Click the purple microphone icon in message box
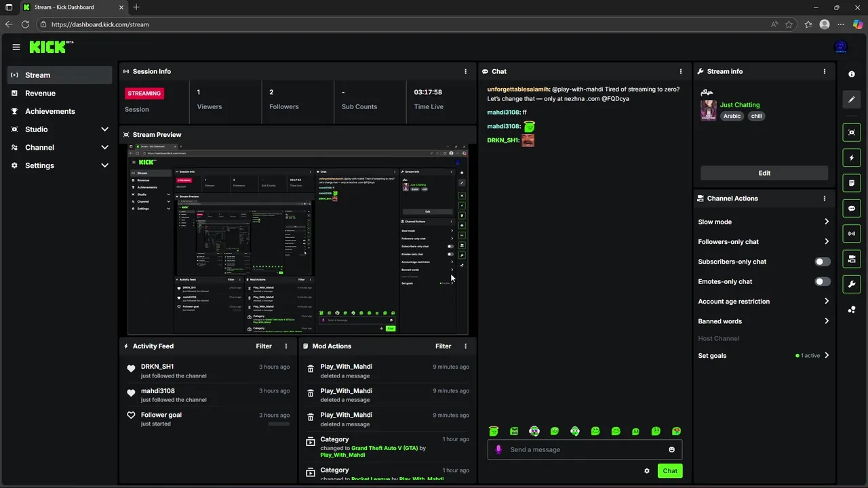Viewport: 868px width, 488px height. tap(498, 449)
